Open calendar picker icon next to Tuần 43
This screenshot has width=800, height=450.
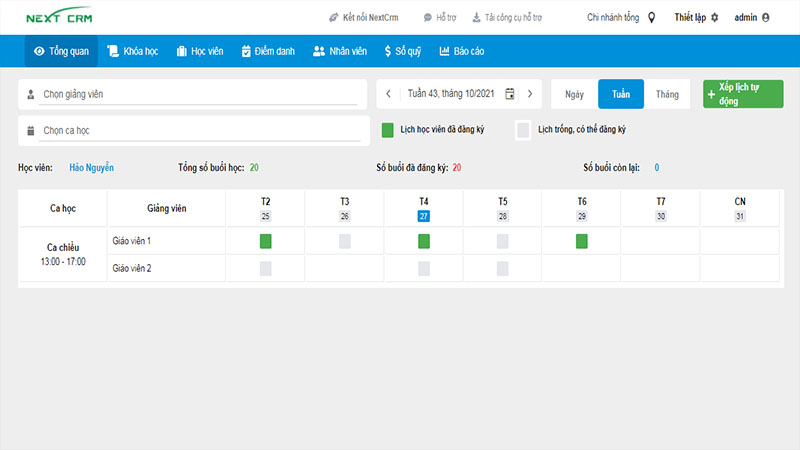point(510,94)
